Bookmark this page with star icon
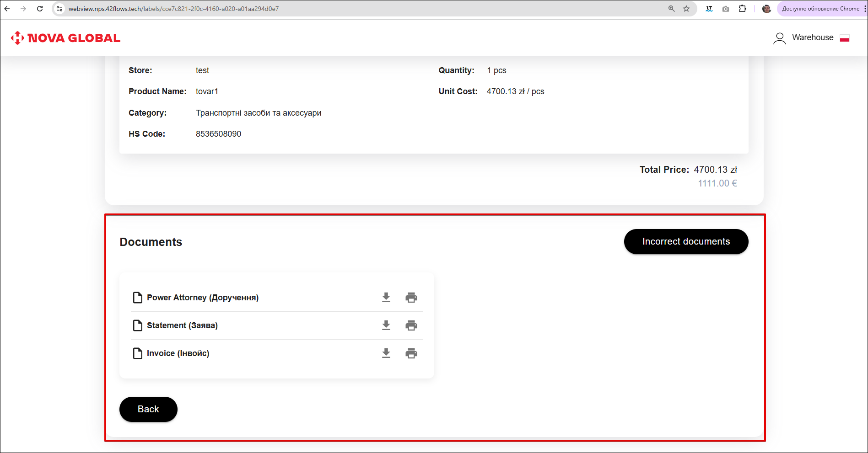Image resolution: width=868 pixels, height=453 pixels. (x=686, y=9)
